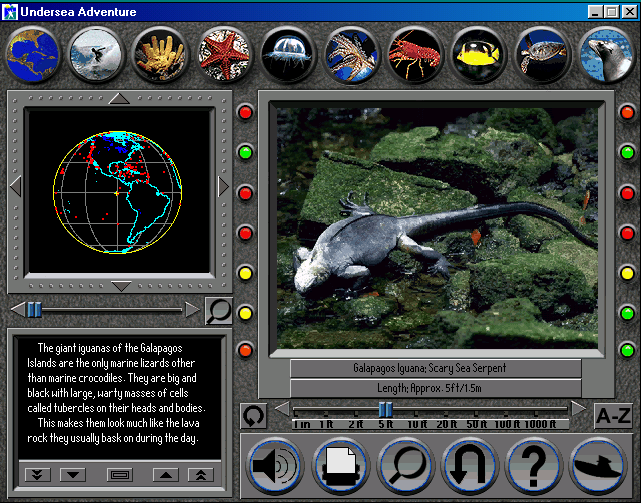Open help with the question mark button
This screenshot has height=503, width=641.
(x=533, y=465)
